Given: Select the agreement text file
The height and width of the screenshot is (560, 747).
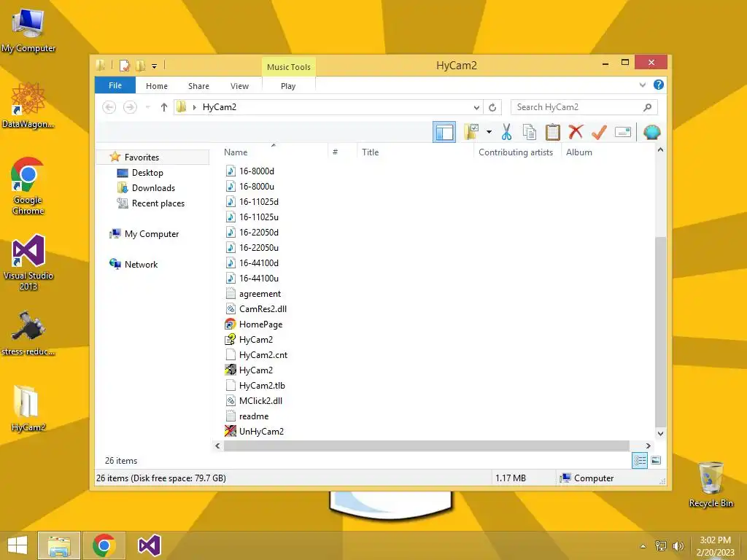Looking at the screenshot, I should click(x=260, y=294).
